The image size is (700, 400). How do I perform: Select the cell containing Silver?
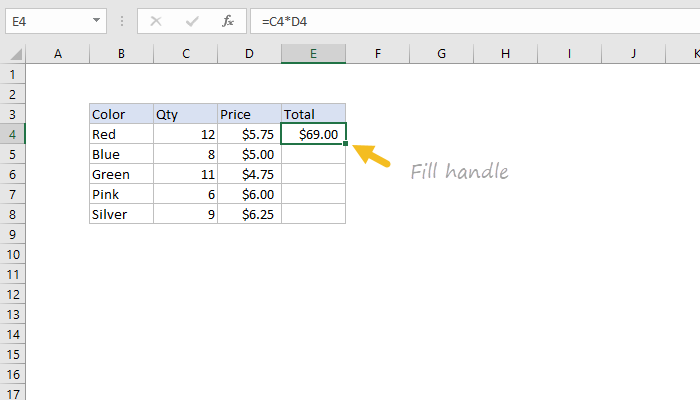(x=121, y=214)
